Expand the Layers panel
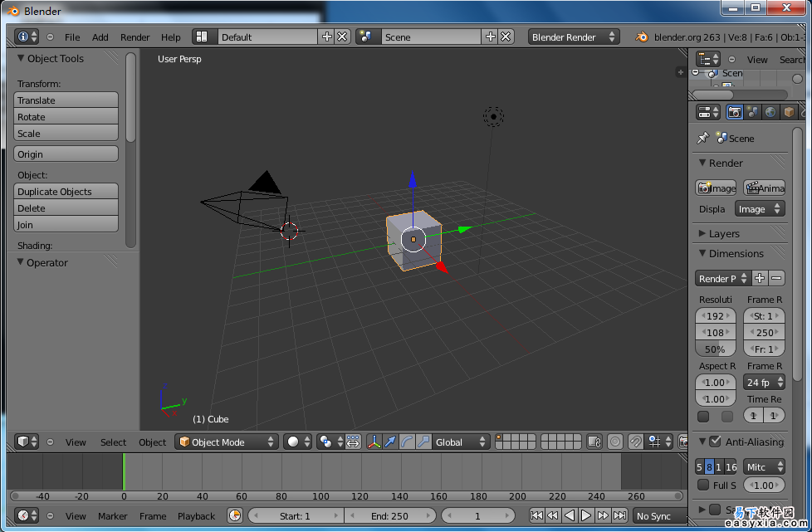 723,234
